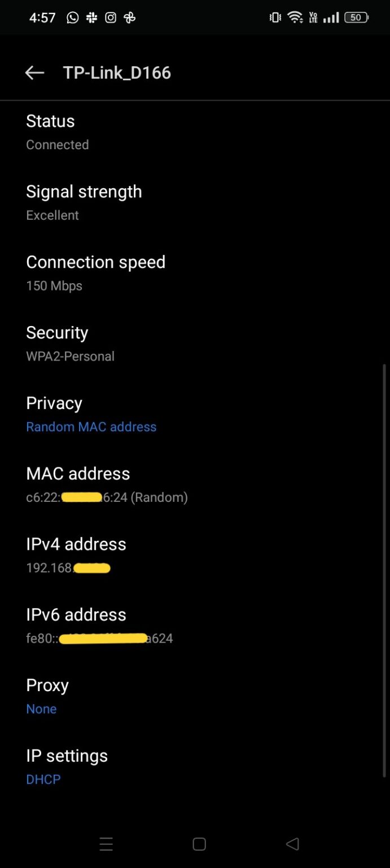The width and height of the screenshot is (390, 868).
Task: Open the Privacy setting showing Random MAC address
Action: point(91,414)
